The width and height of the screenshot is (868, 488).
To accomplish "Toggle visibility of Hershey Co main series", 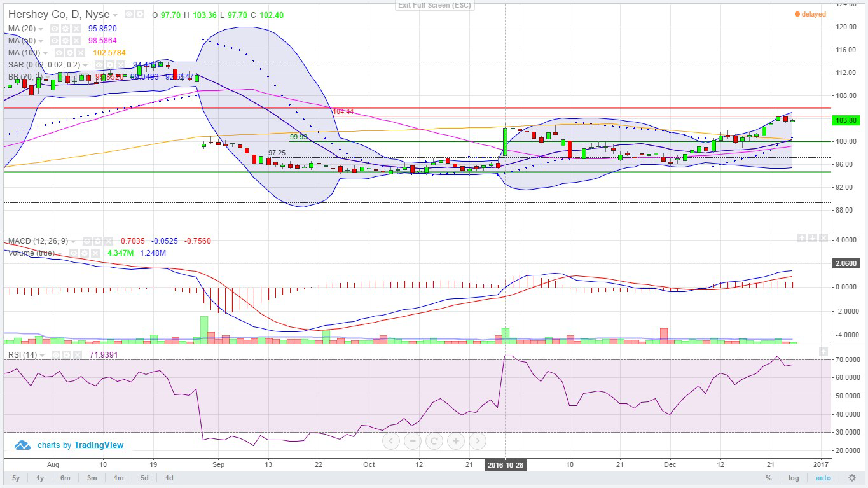I will (129, 14).
